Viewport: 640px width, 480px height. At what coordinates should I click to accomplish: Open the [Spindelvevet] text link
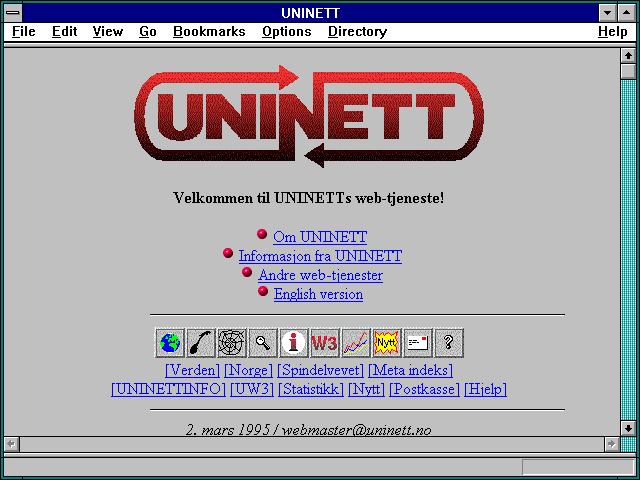point(320,370)
